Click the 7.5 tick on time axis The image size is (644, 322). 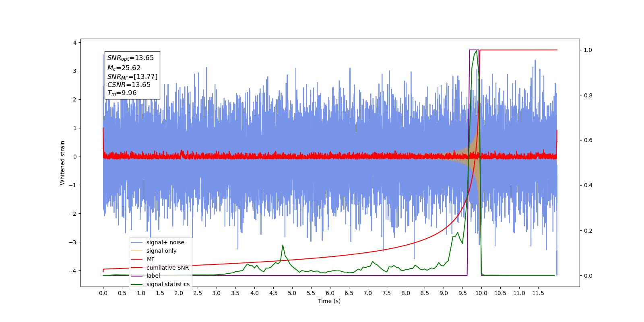[x=387, y=293]
